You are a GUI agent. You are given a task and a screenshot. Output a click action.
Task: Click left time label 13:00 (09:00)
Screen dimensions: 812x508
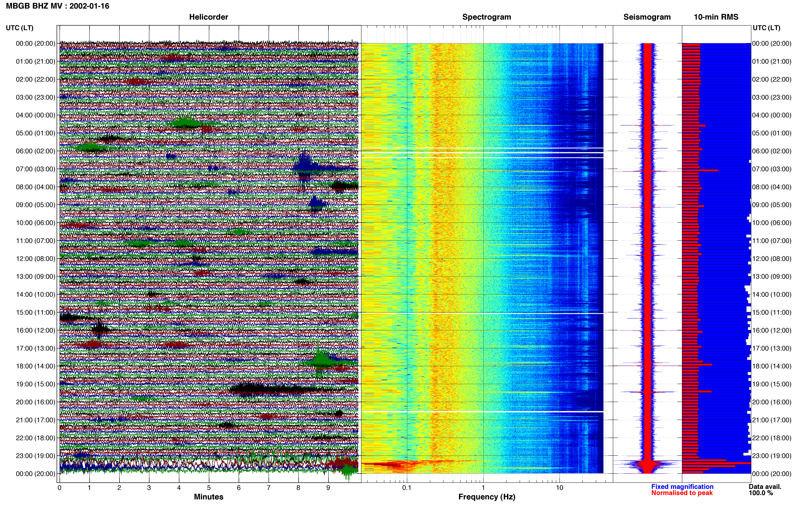click(x=36, y=277)
